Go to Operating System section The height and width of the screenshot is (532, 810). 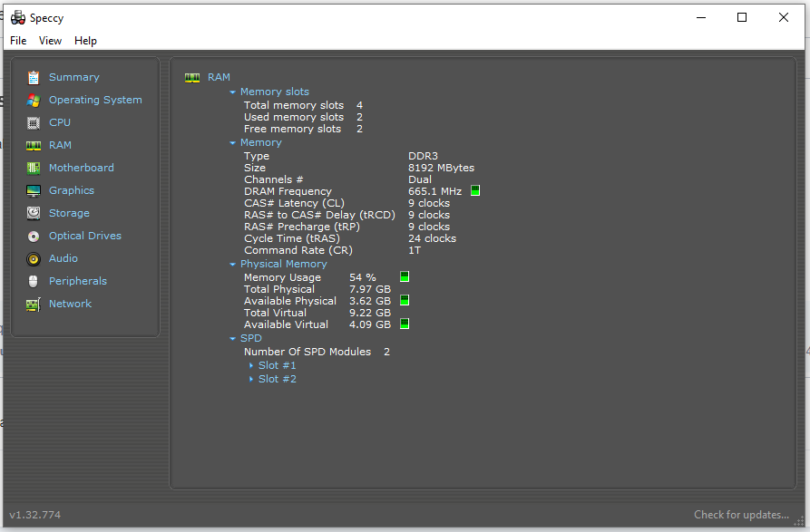95,100
